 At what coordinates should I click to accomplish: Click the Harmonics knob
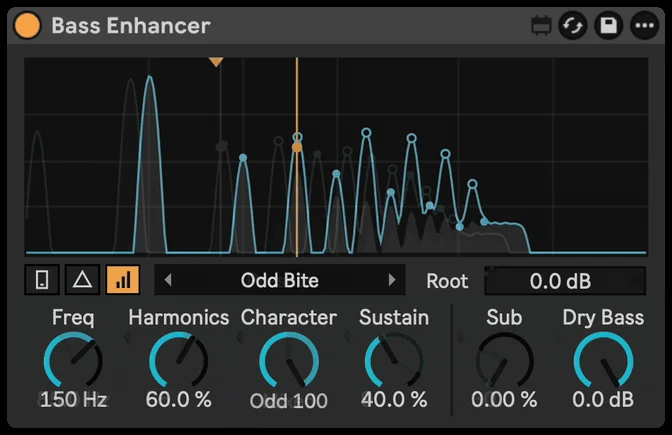[x=178, y=361]
